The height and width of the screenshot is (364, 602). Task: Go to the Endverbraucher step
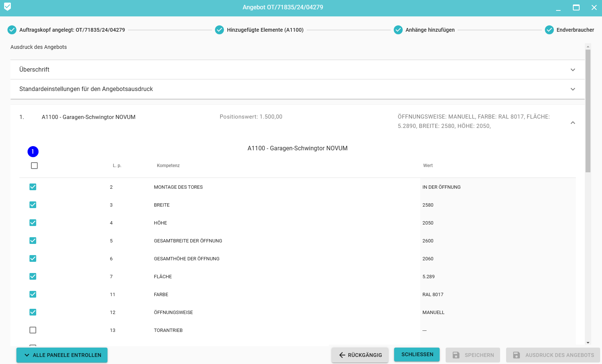(x=575, y=30)
